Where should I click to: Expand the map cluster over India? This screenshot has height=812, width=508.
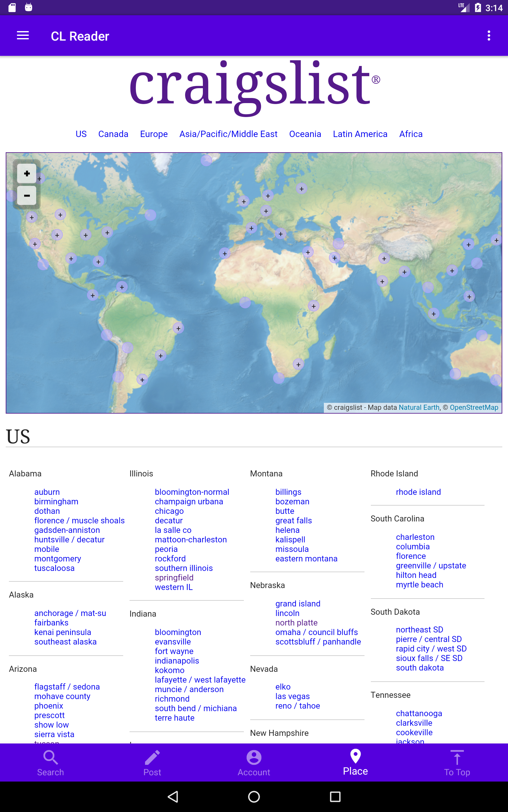coord(382,281)
